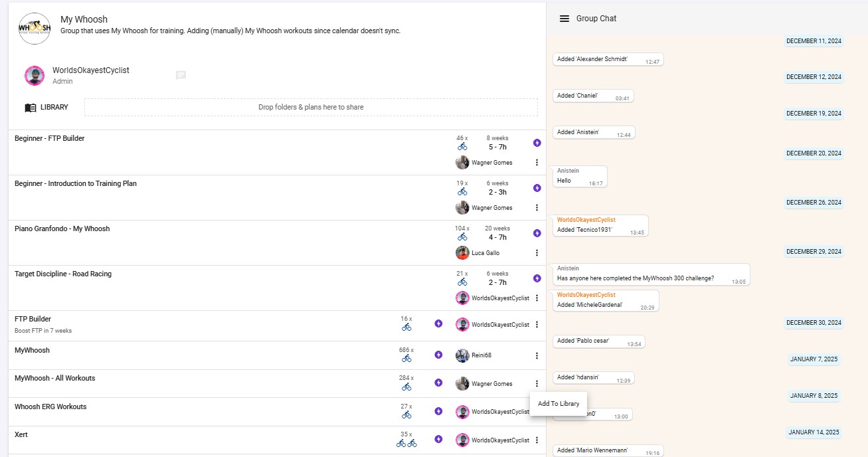Viewport: 868px width, 457px height.
Task: Click double bike icon on Xert row
Action: (x=406, y=443)
